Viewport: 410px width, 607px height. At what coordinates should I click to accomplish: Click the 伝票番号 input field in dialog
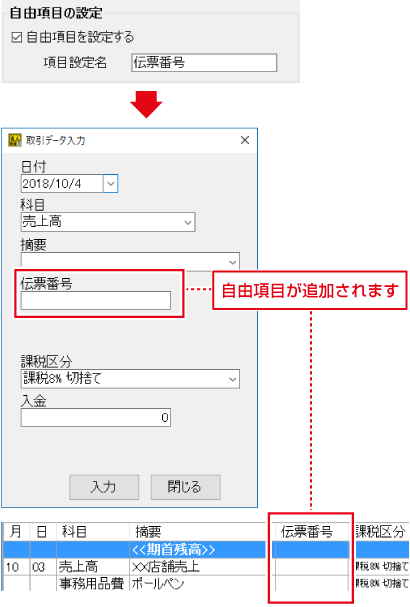click(96, 300)
